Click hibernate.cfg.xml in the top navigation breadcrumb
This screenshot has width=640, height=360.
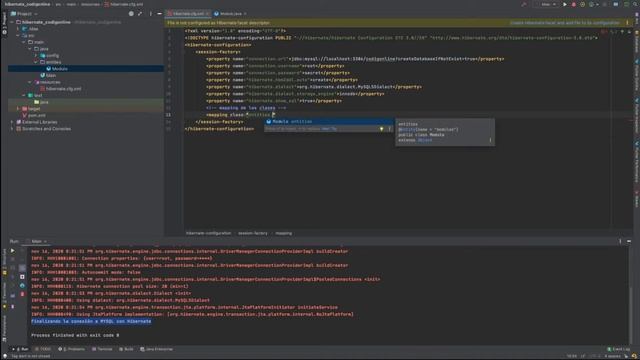pos(124,4)
